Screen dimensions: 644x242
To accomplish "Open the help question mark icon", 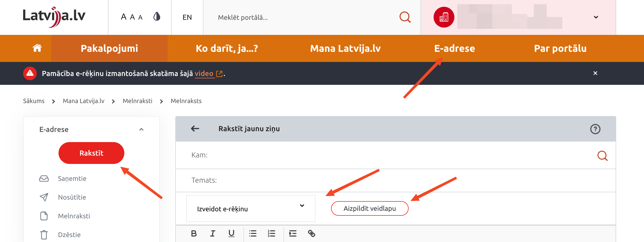I will coord(595,129).
